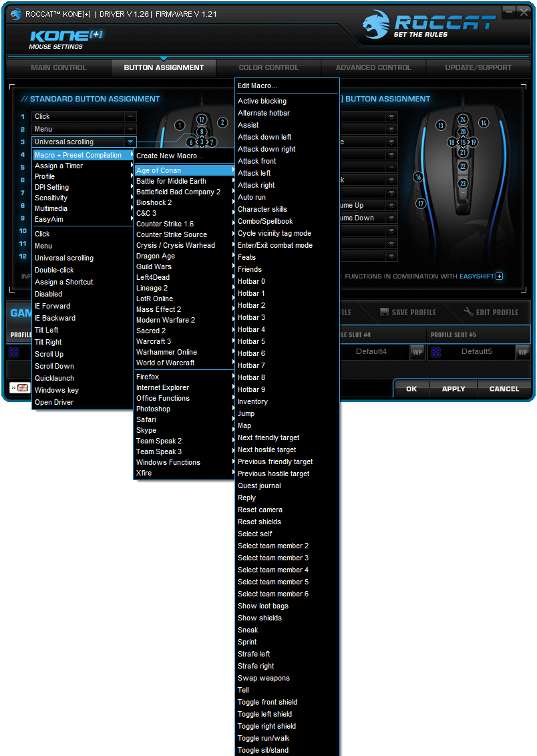Viewport: 537px width, 756px height.
Task: Choose Open Driver from the list
Action: pos(82,402)
